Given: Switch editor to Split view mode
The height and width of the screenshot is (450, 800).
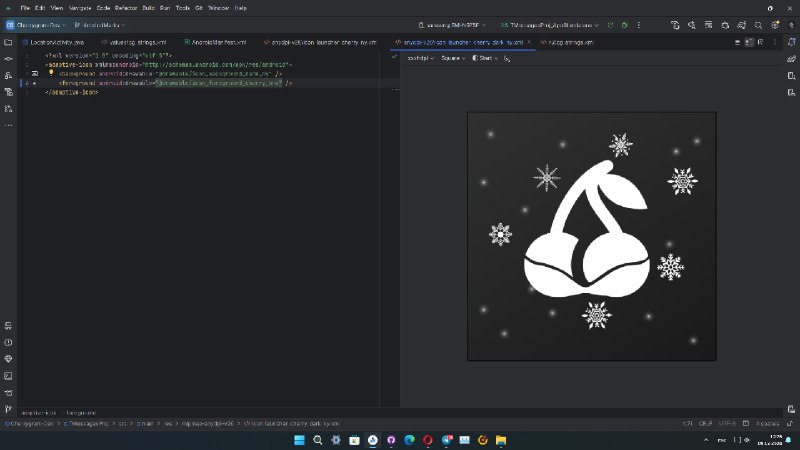Looking at the screenshot, I should pyautogui.click(x=749, y=42).
